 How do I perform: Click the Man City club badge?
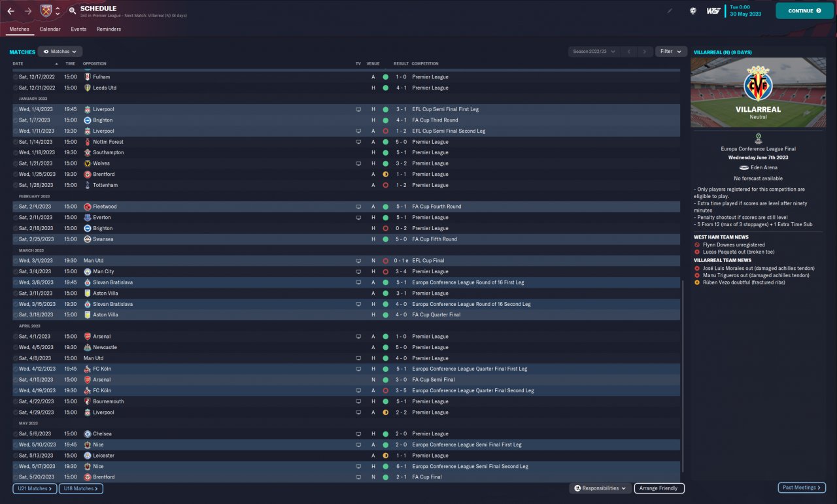pos(87,271)
